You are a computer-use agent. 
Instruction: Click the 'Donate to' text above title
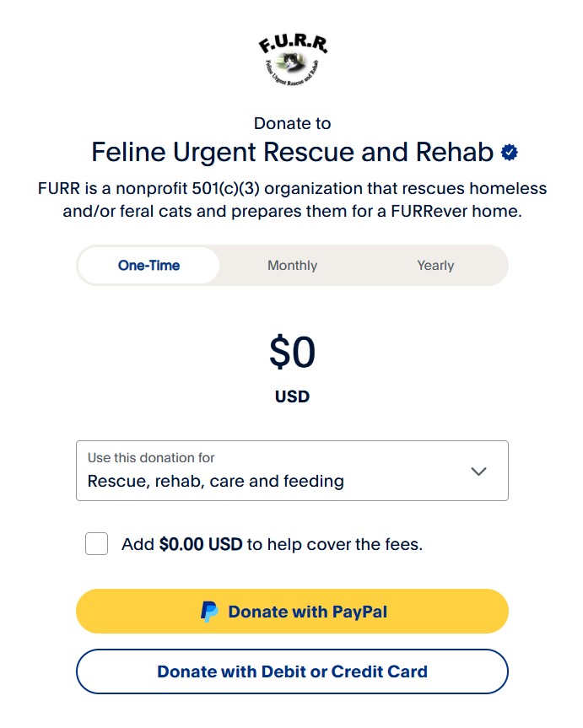pyautogui.click(x=292, y=123)
